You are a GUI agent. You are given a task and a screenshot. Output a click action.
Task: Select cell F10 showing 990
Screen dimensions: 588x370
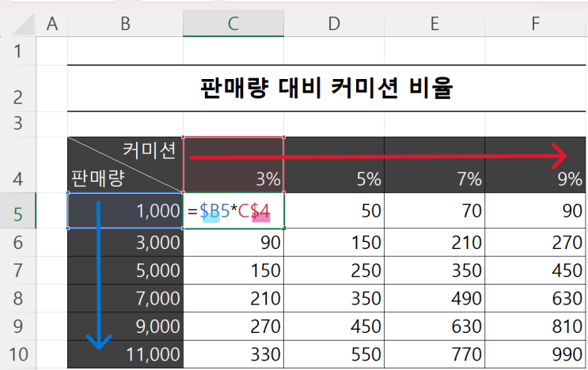(x=535, y=354)
